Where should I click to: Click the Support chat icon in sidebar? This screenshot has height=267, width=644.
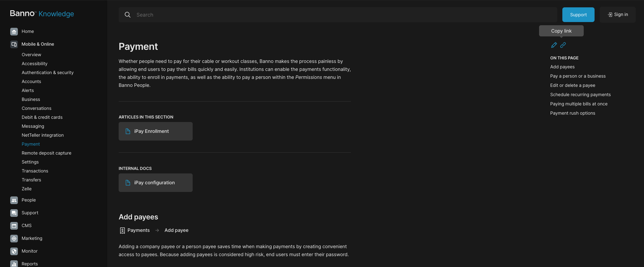(x=14, y=213)
